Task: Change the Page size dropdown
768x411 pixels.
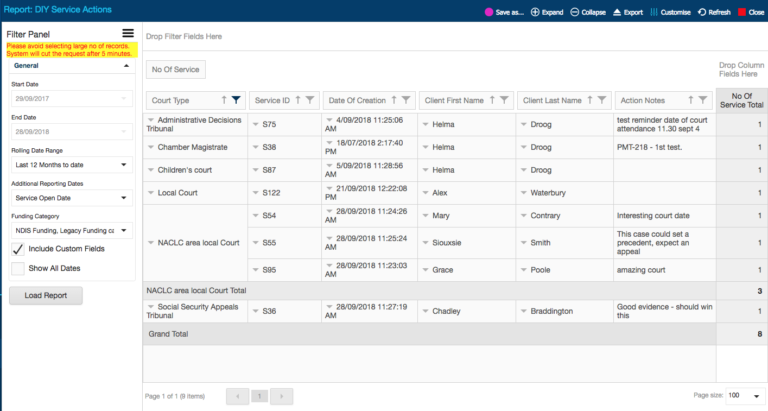Action: click(744, 395)
